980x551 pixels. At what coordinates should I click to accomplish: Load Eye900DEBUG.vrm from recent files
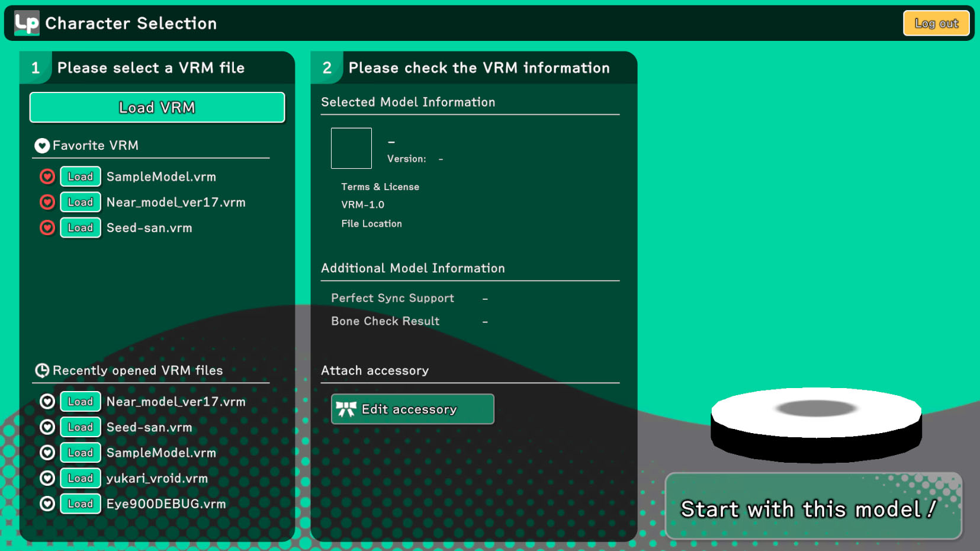(81, 504)
